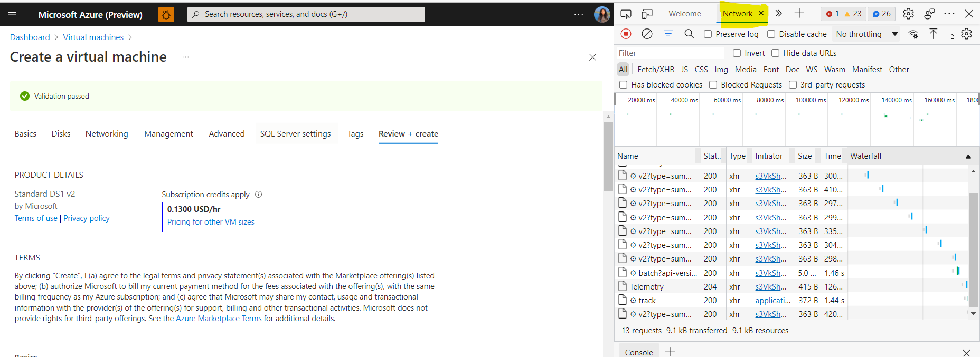Enable Disable cache checkbox

(x=771, y=34)
